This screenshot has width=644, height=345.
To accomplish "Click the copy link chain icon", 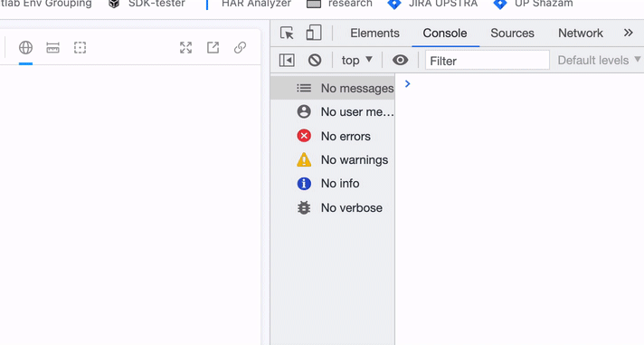I will [240, 48].
